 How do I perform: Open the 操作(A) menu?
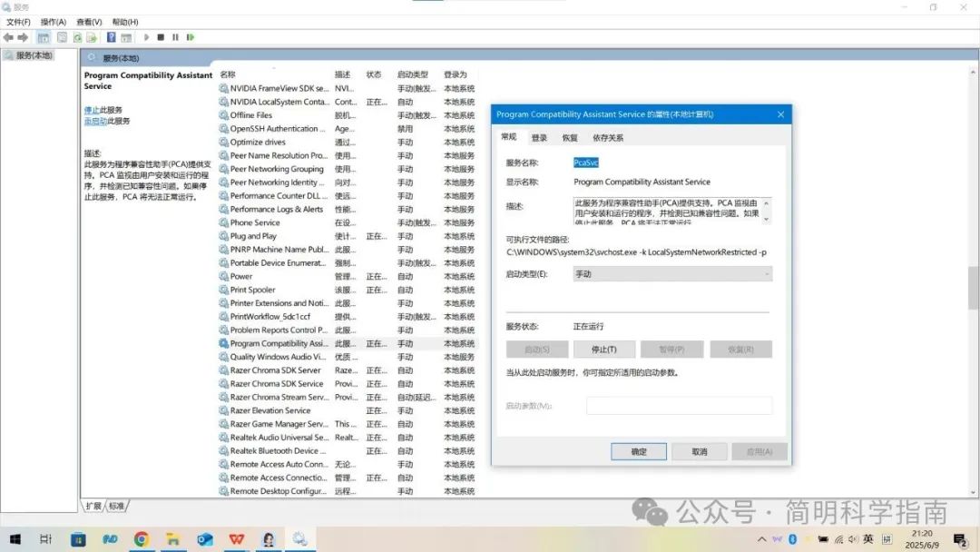point(53,22)
